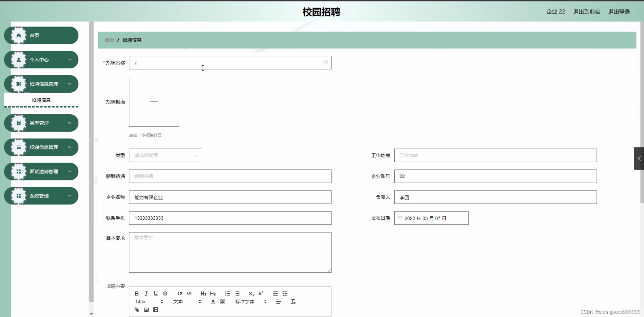
Task: Apply Heading 1 style
Action: pos(203,293)
